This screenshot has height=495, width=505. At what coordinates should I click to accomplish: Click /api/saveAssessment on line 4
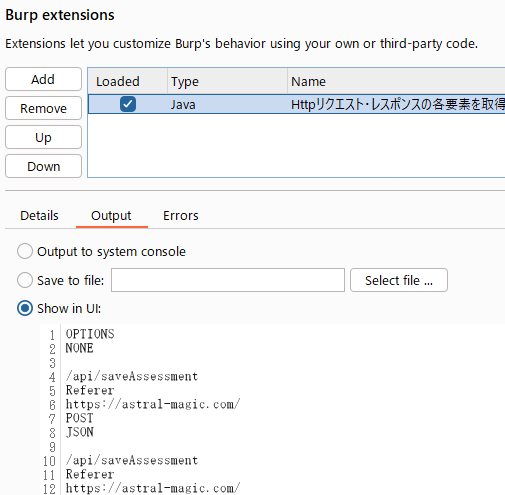point(132,376)
